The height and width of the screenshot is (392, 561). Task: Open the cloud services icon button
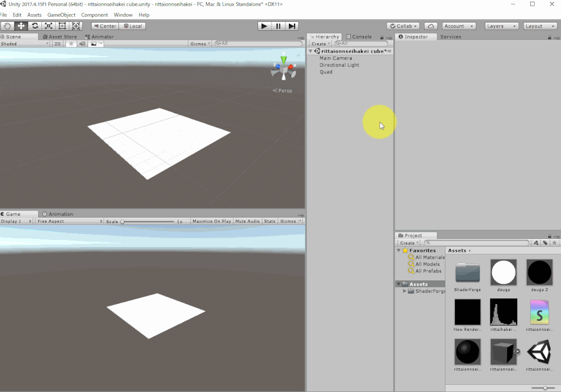(431, 26)
